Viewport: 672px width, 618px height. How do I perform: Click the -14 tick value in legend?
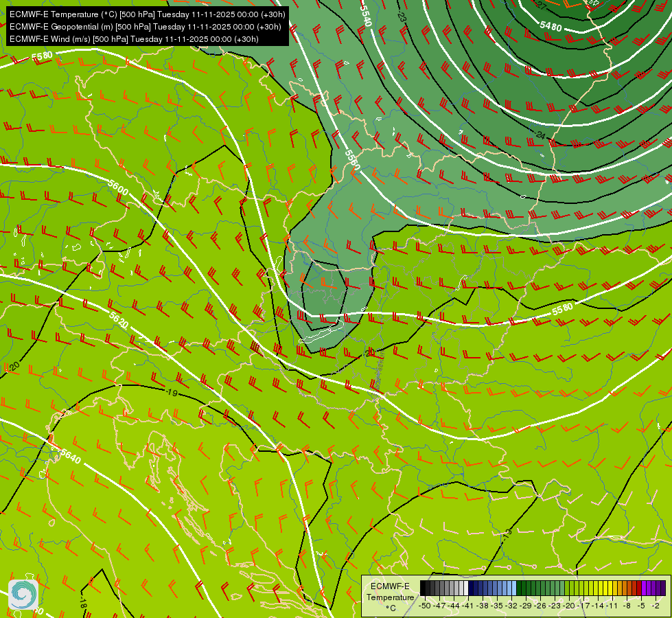point(598,606)
